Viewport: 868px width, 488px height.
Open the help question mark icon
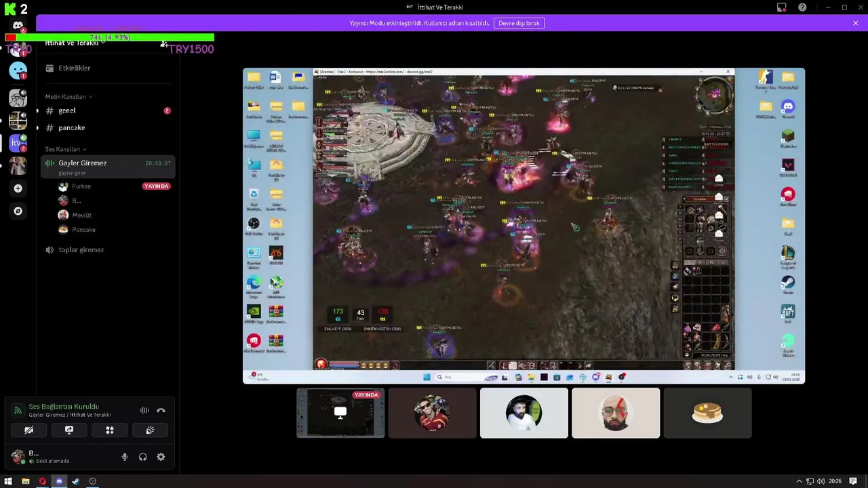click(x=802, y=7)
